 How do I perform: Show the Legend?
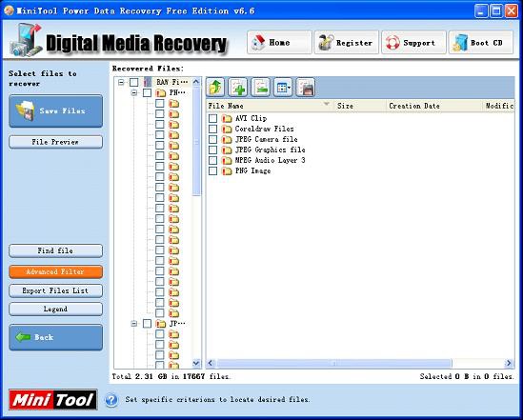55,309
